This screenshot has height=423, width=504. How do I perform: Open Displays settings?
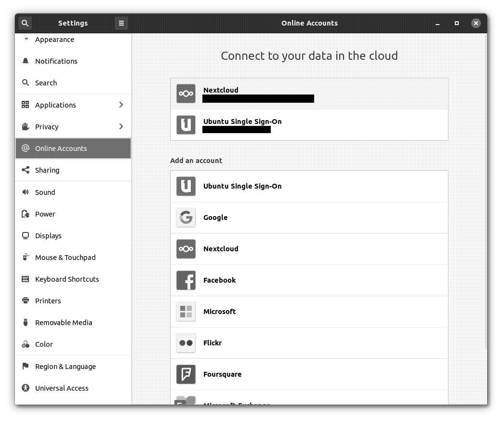pos(73,236)
